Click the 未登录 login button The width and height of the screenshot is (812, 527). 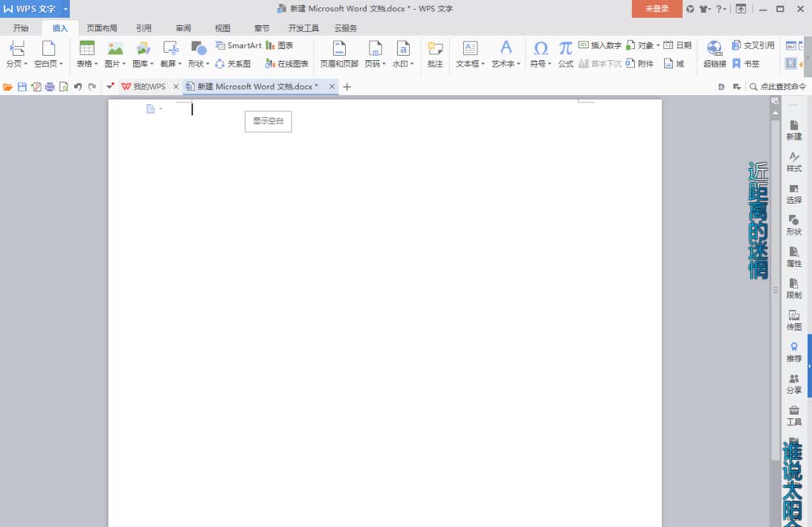click(x=656, y=9)
